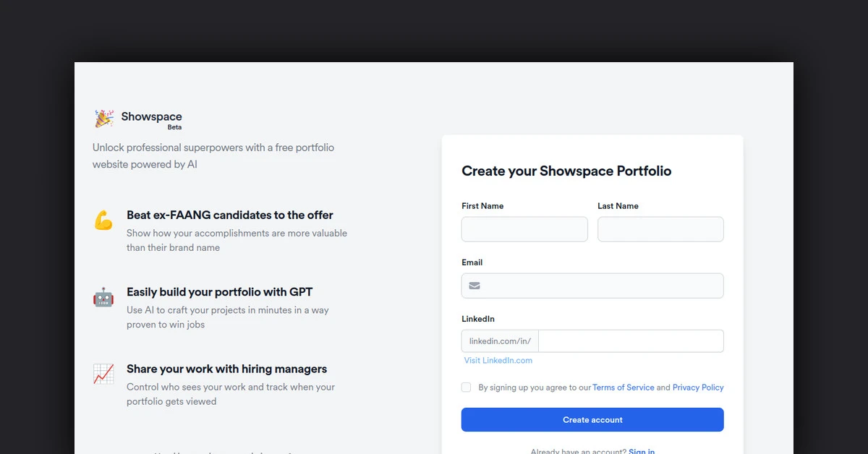Screen dimensions: 868x454
Task: Click the LinkedIn username input field
Action: (x=631, y=340)
